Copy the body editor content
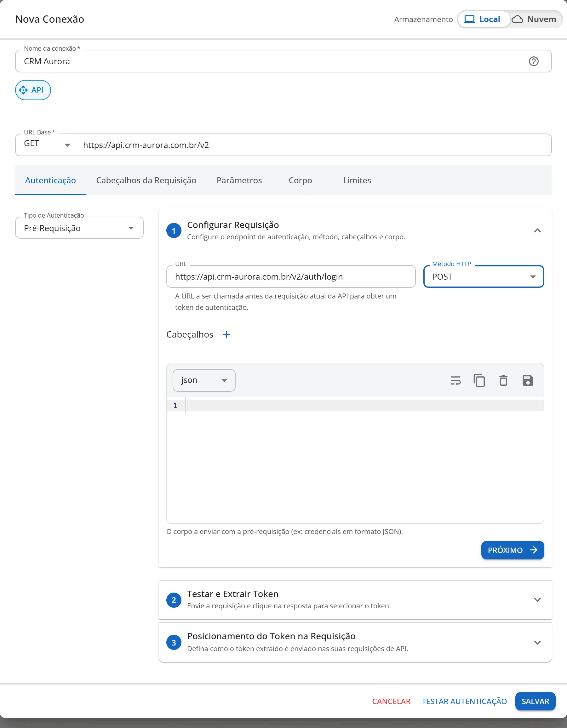567x728 pixels. 479,380
